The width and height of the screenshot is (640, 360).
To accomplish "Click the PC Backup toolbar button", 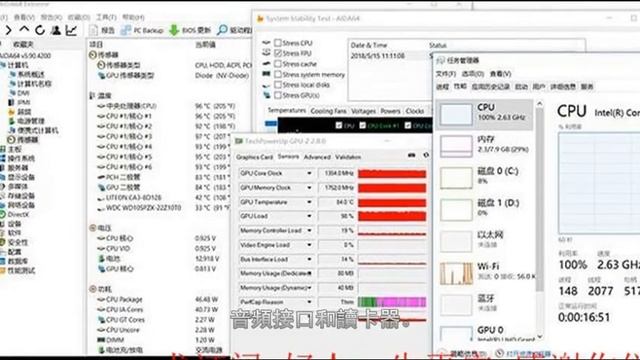I will tap(142, 30).
